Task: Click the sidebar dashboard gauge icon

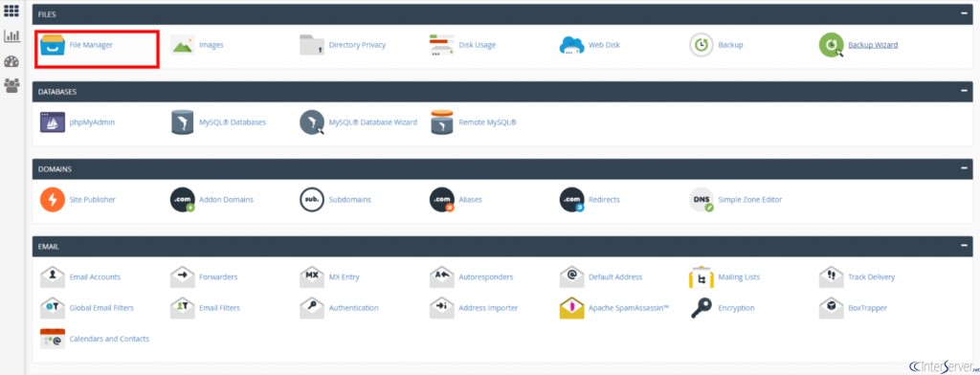Action: coord(11,61)
